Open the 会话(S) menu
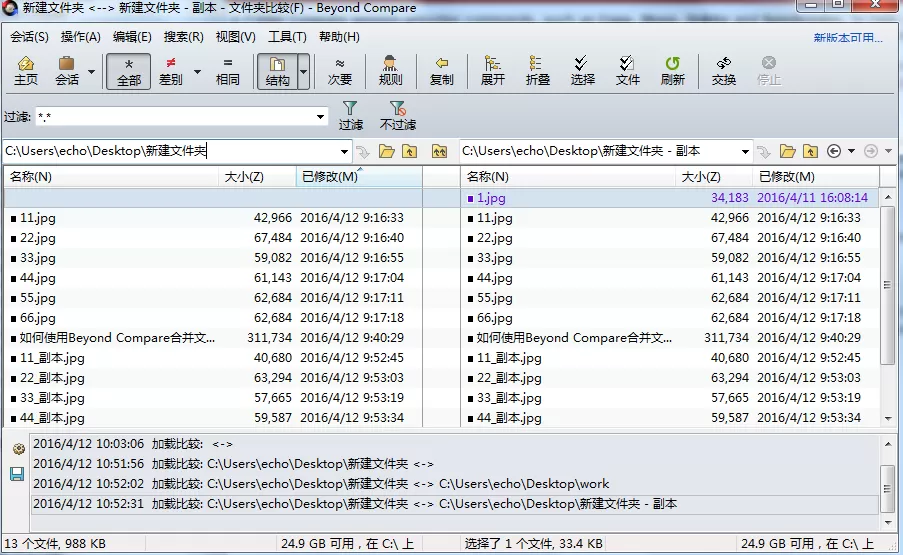 pos(29,37)
